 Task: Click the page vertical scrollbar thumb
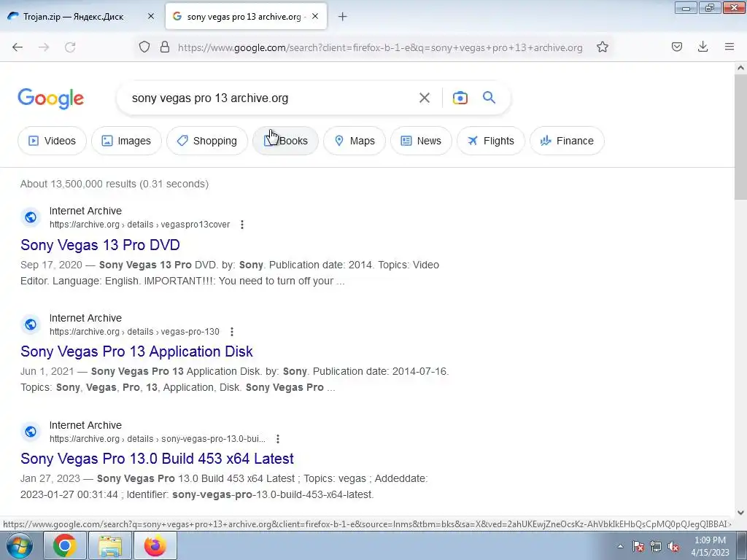click(x=740, y=137)
